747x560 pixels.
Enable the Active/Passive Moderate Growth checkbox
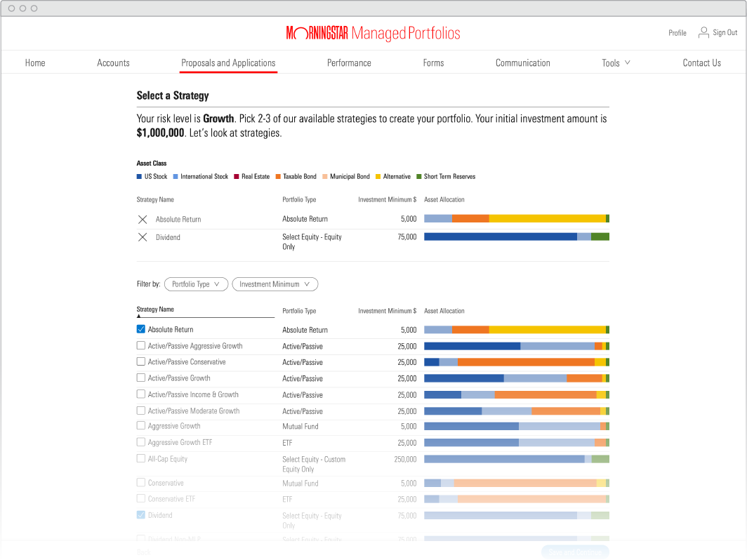[141, 411]
